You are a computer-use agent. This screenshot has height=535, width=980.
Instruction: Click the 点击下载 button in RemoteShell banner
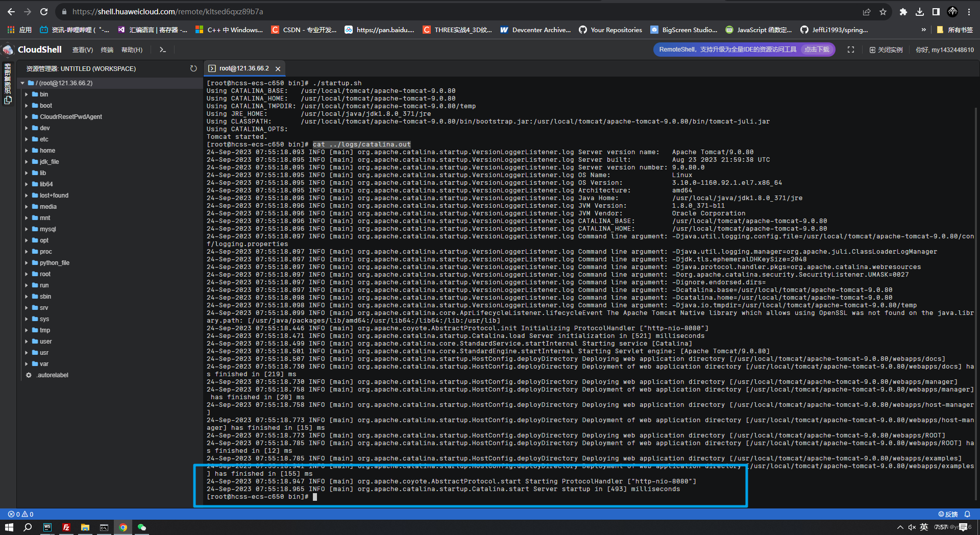(817, 50)
